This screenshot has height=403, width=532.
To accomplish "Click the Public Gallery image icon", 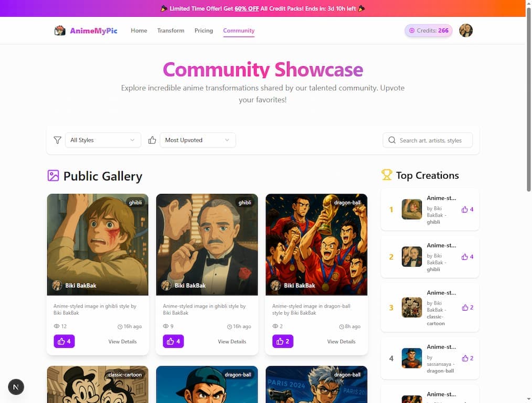I will (x=54, y=176).
